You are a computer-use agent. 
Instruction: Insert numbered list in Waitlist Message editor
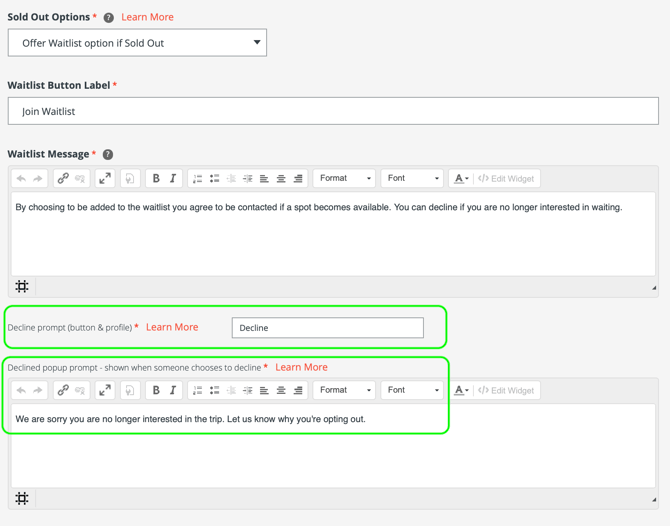click(x=197, y=179)
